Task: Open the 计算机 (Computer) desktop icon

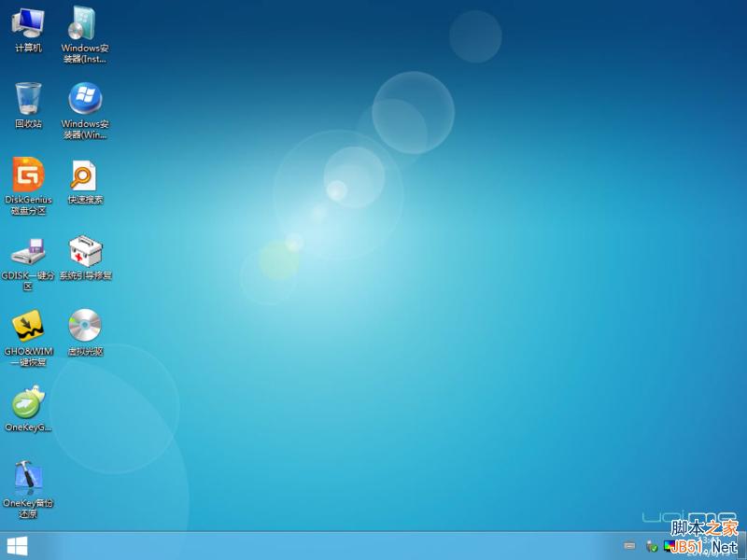Action: click(x=28, y=30)
